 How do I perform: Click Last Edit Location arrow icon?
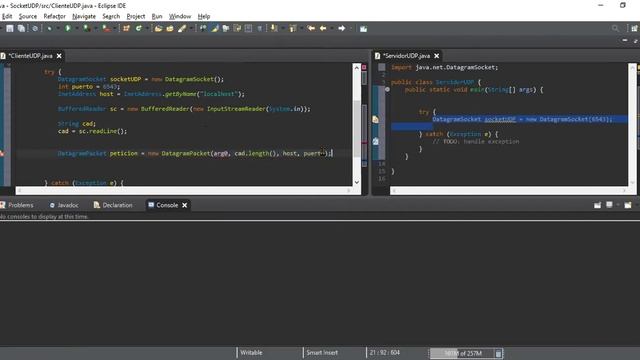(x=311, y=29)
